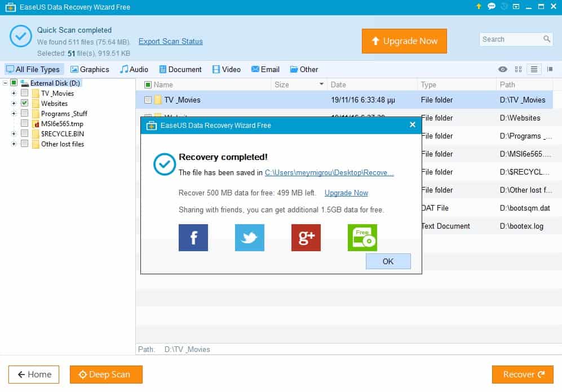Click Upgrade Now link in dialog
Image resolution: width=562 pixels, height=392 pixels.
(346, 193)
